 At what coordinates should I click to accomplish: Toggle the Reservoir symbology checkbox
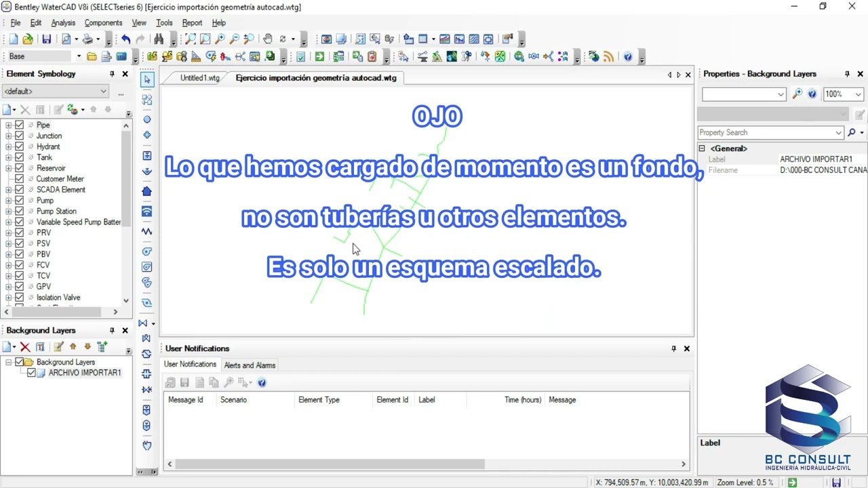(20, 168)
